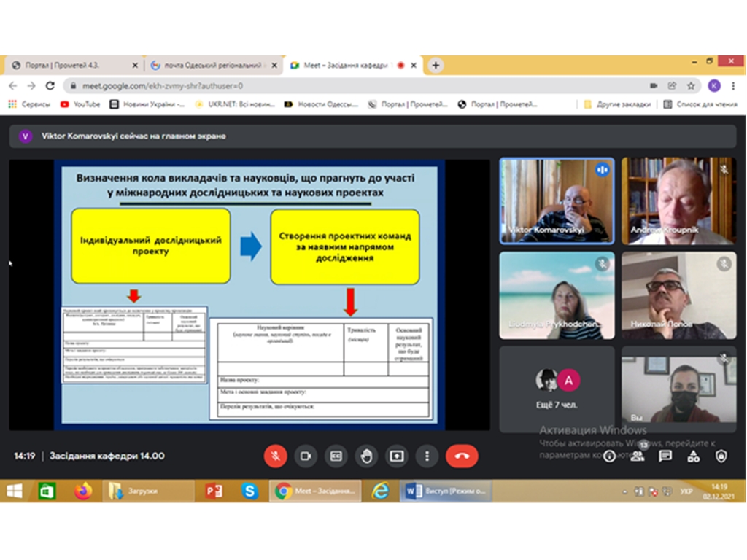Screen dimensions: 747x560
Task: Close the почта Одеський tab
Action: 274,65
